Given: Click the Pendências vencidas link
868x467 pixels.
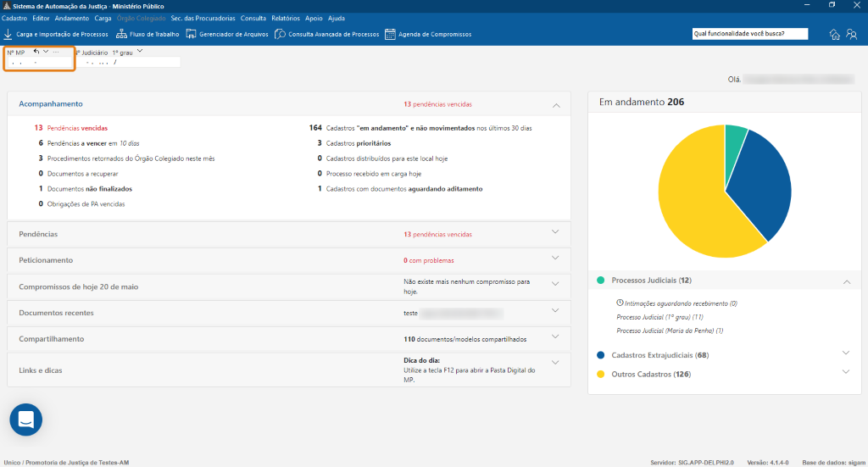Looking at the screenshot, I should [77, 128].
